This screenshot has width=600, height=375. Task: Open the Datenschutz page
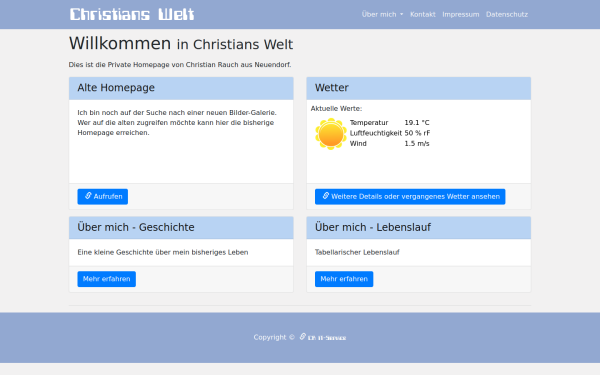pyautogui.click(x=507, y=15)
